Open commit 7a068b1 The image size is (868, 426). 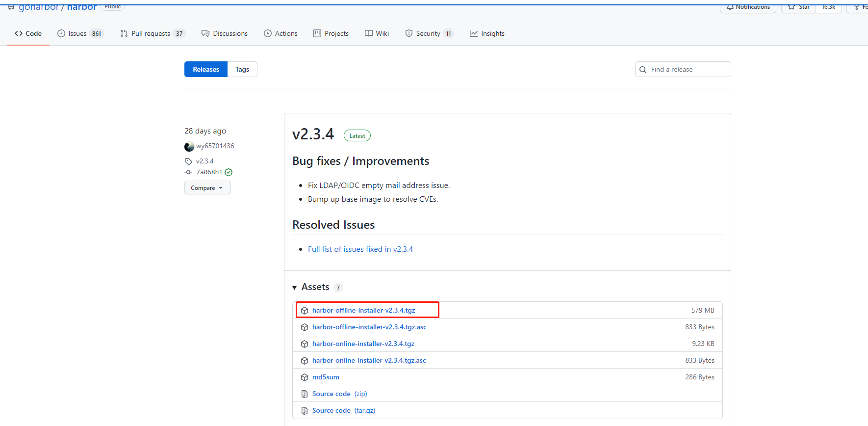pyautogui.click(x=209, y=172)
